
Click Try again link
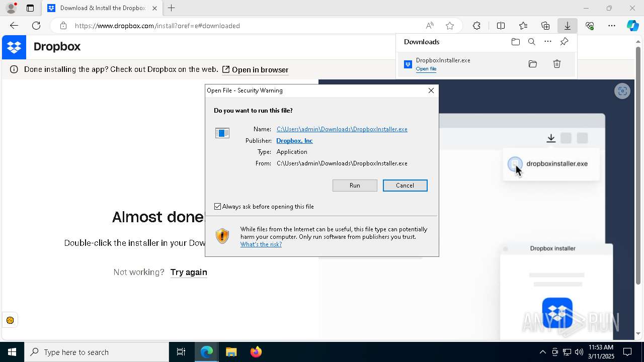point(189,272)
